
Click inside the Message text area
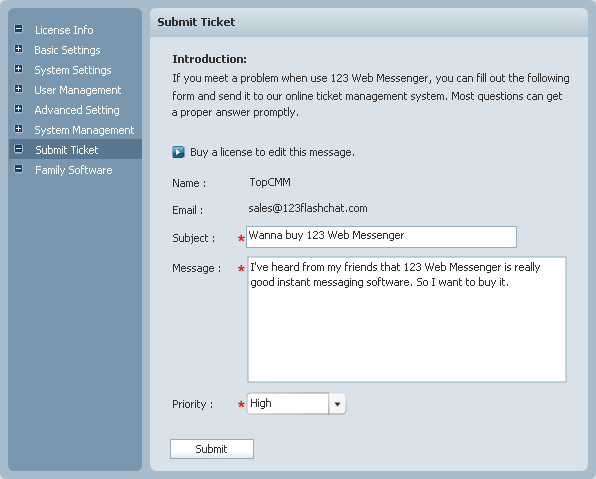407,319
